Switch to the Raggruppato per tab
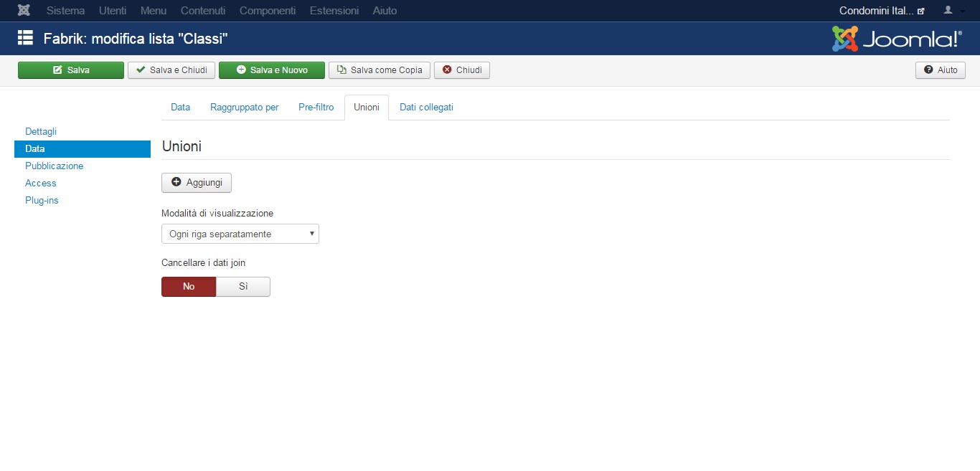The image size is (980, 471). click(245, 108)
